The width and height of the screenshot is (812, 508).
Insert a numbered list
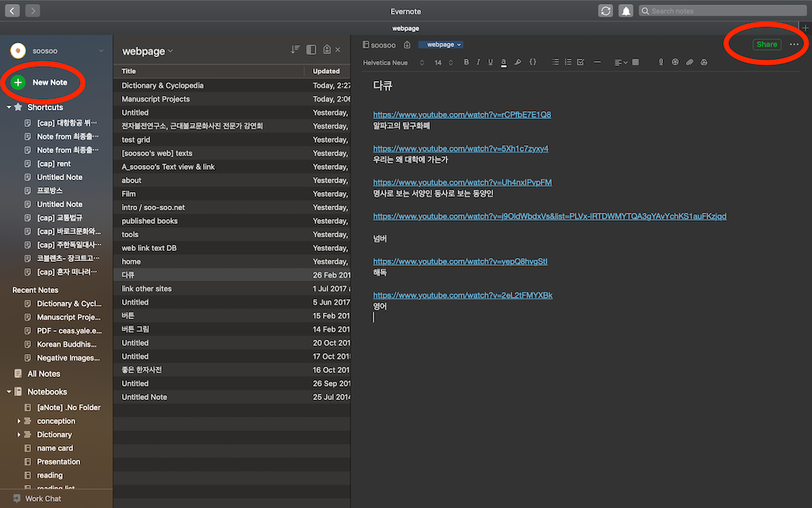coord(568,62)
